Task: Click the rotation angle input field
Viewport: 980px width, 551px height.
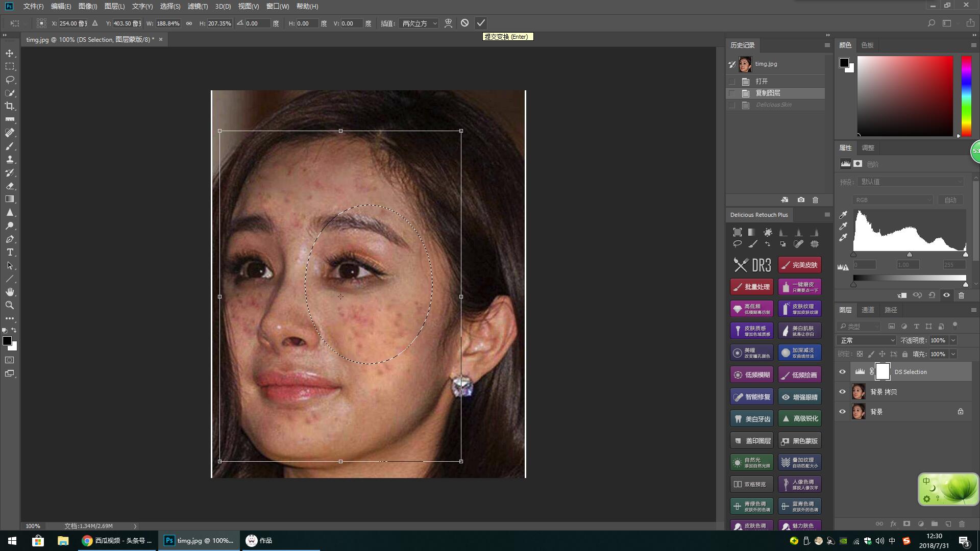Action: (257, 23)
